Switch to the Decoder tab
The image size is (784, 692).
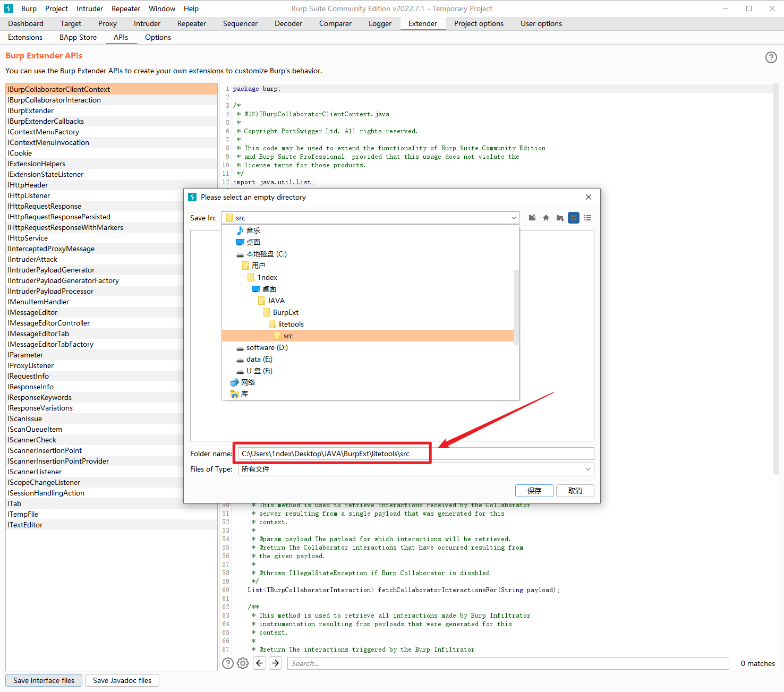point(288,23)
